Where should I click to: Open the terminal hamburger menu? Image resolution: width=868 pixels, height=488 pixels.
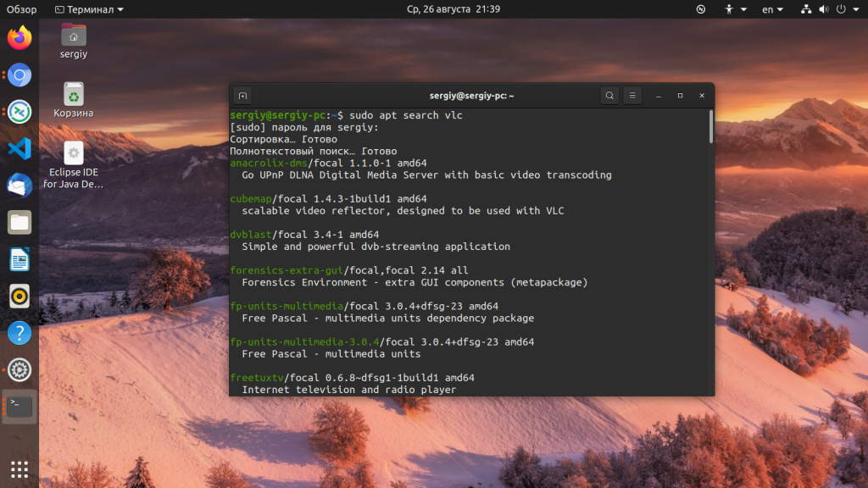click(633, 96)
